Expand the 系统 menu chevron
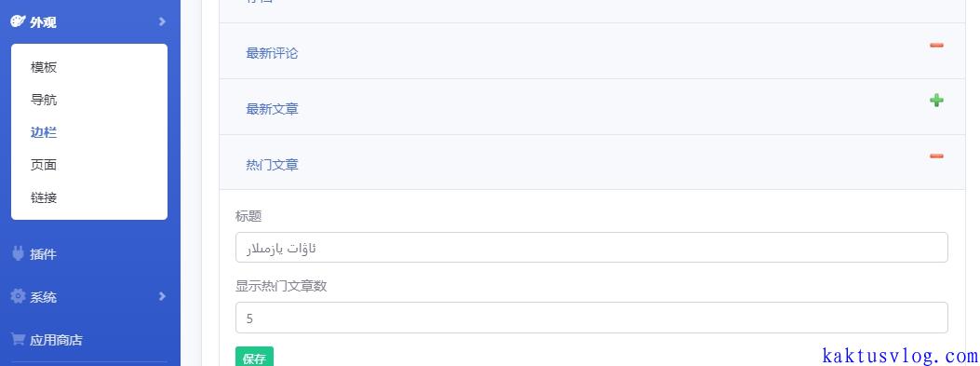 (162, 296)
